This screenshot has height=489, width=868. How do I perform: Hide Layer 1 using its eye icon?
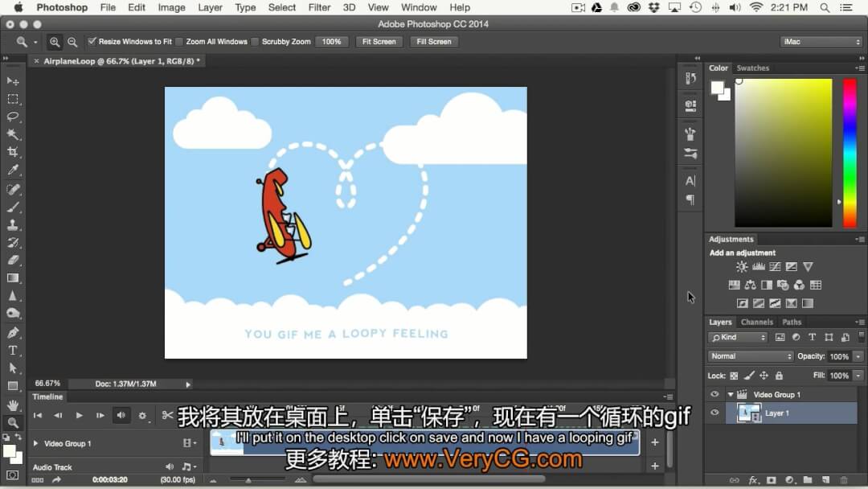pyautogui.click(x=714, y=413)
